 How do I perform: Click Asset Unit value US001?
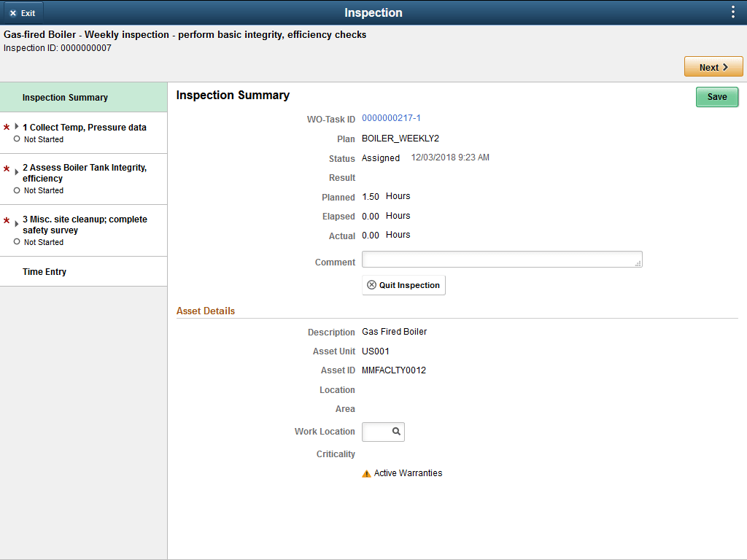pos(376,351)
